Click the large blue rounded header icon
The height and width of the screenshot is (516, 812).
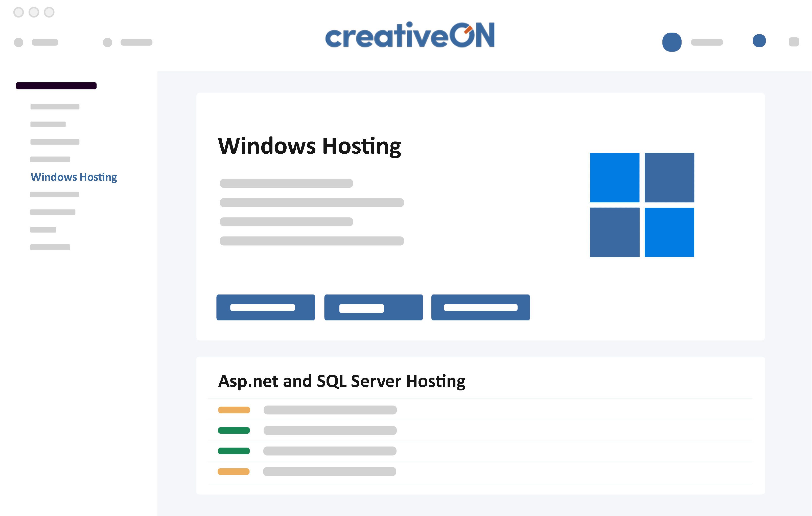coord(671,42)
